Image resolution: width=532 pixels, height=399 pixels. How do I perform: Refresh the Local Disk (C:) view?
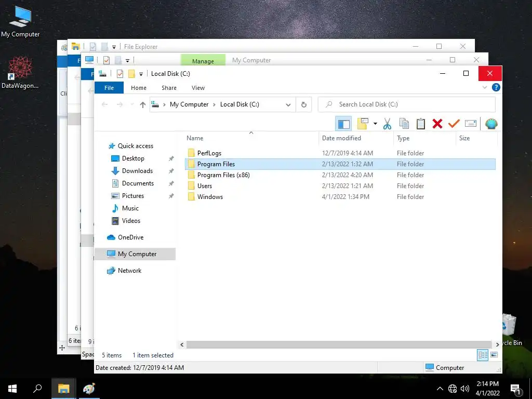pyautogui.click(x=303, y=105)
